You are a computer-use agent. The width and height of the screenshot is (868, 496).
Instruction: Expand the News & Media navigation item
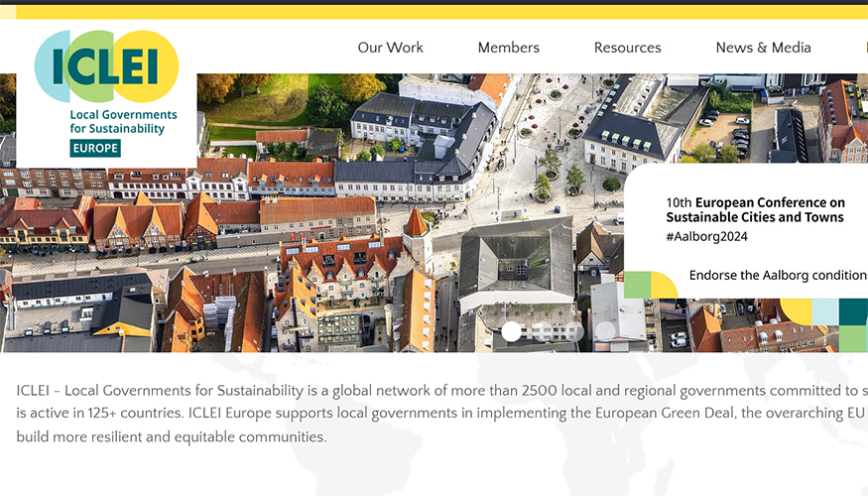(x=763, y=48)
